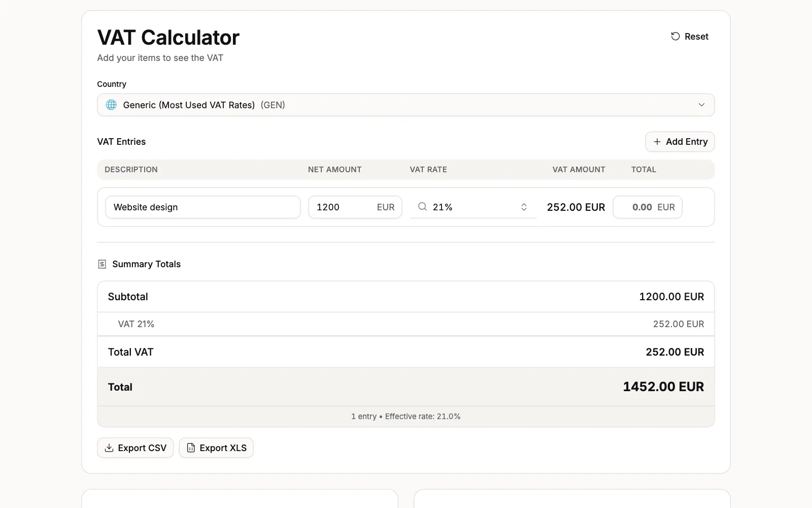The image size is (812, 508).
Task: Click the VAT Calculator heading
Action: [168, 38]
